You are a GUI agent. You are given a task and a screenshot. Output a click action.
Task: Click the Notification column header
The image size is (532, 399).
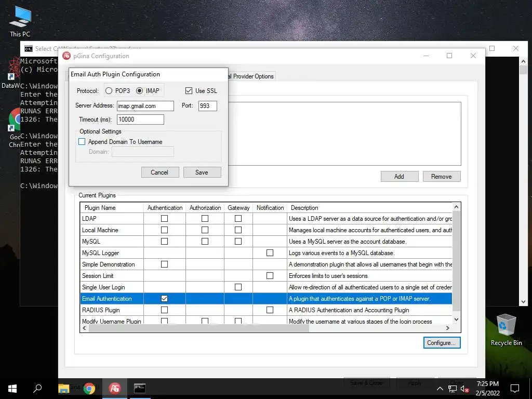(270, 208)
